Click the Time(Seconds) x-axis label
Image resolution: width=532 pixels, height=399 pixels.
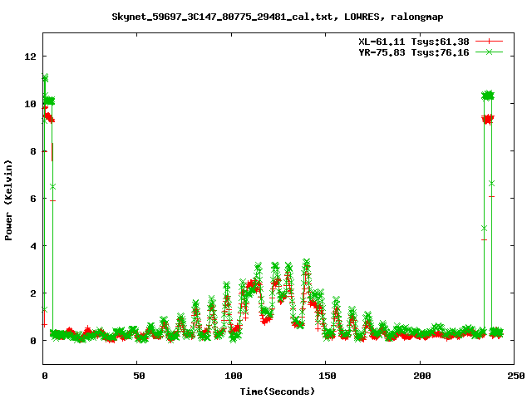(278, 392)
